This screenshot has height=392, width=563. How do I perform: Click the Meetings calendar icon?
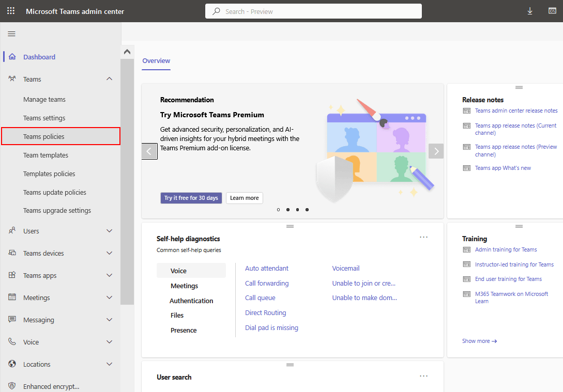pos(12,297)
